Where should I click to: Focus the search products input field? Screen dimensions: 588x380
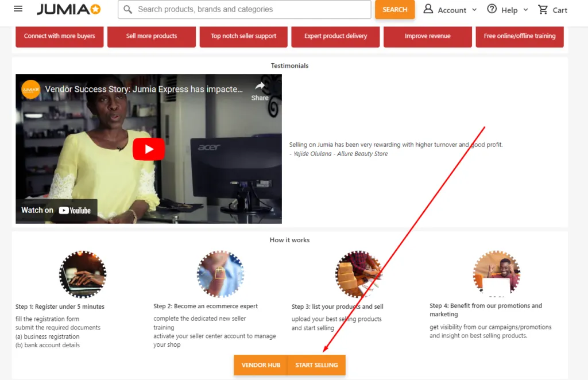point(245,9)
